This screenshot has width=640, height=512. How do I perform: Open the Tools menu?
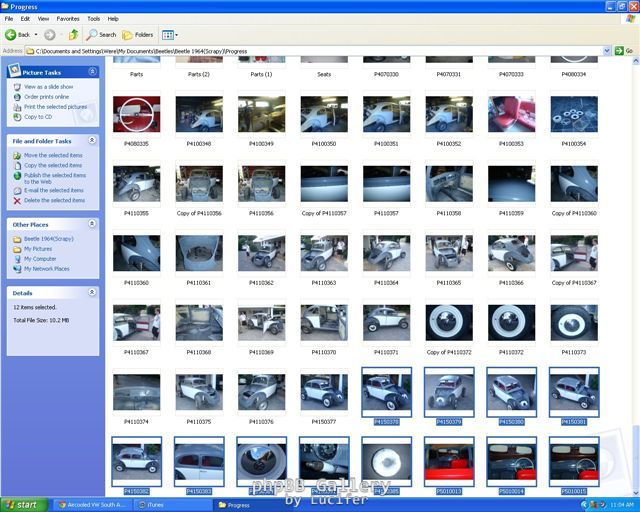(x=93, y=18)
